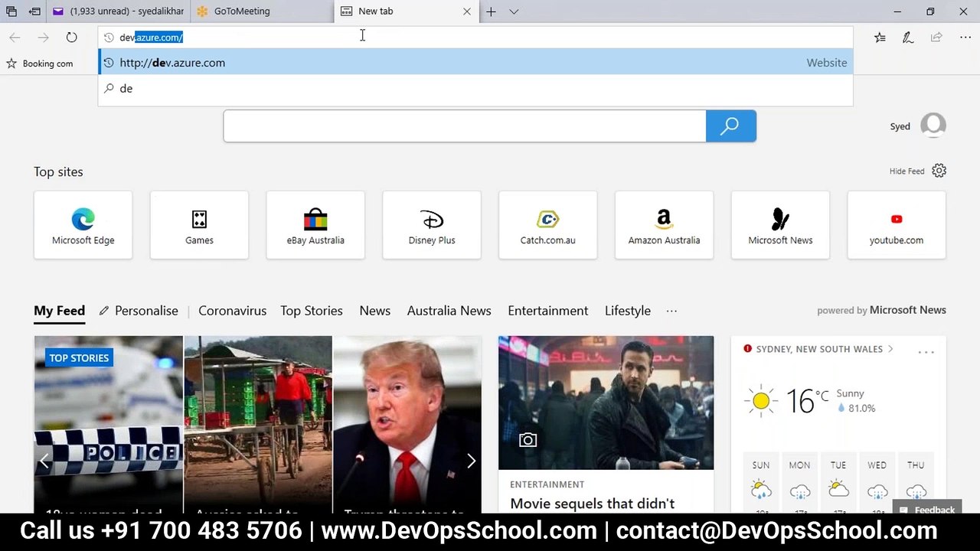Open youtube.com top site tile

point(897,225)
